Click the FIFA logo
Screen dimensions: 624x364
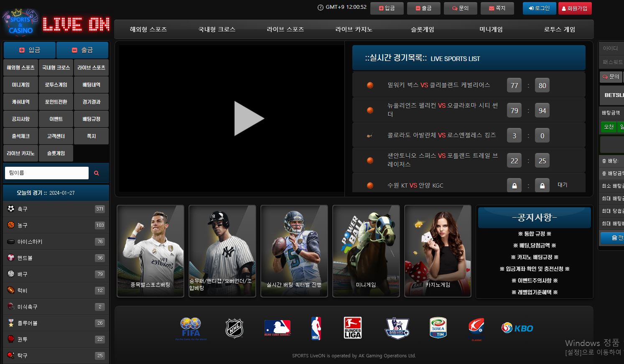click(191, 329)
